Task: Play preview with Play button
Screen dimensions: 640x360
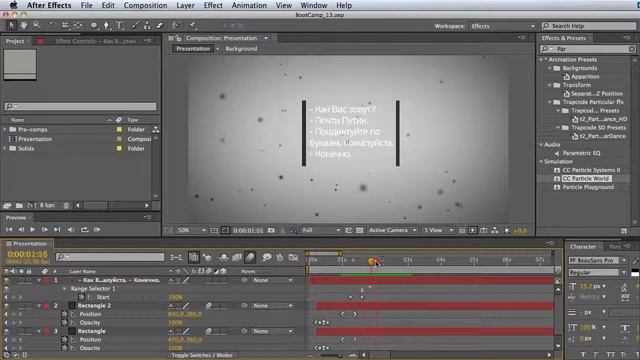Action: coord(33,229)
